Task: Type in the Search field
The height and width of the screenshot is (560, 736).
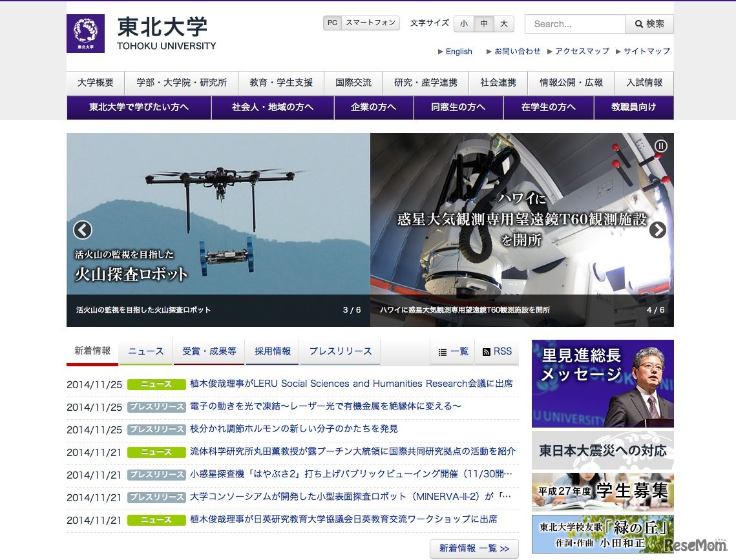Action: click(574, 24)
